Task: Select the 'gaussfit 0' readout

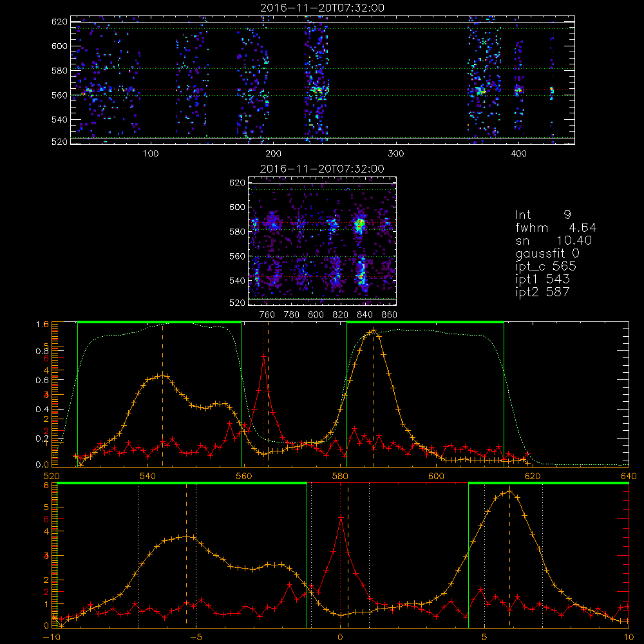Action: coord(547,253)
